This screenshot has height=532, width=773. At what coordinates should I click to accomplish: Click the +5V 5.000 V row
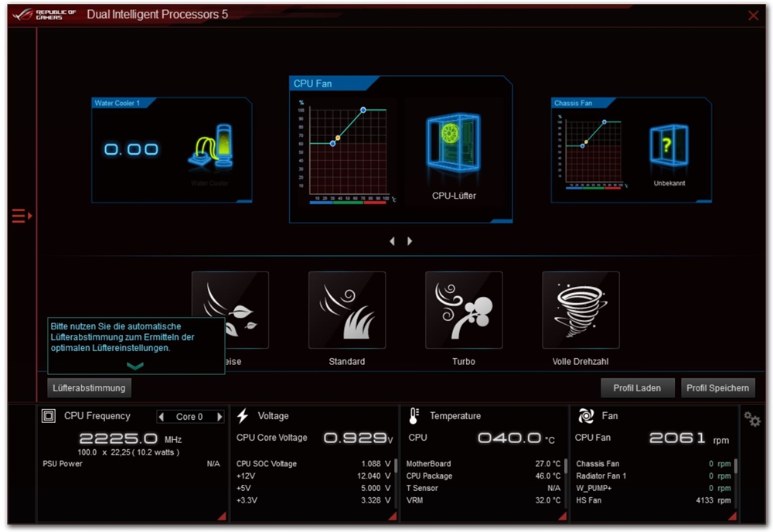tap(314, 488)
